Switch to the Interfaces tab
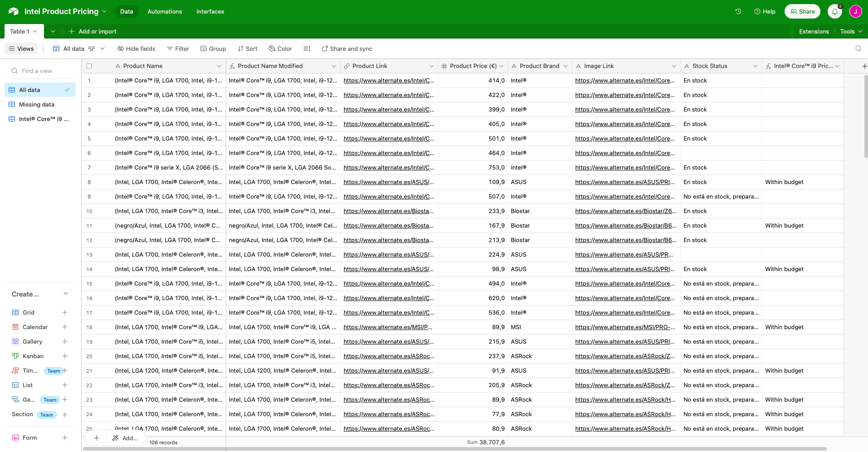This screenshot has height=452, width=868. point(210,11)
